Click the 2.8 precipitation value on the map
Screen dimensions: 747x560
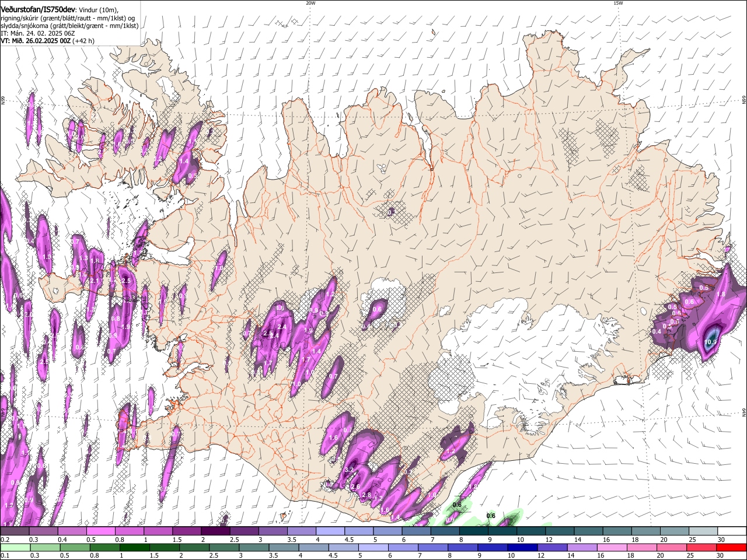coord(366,495)
